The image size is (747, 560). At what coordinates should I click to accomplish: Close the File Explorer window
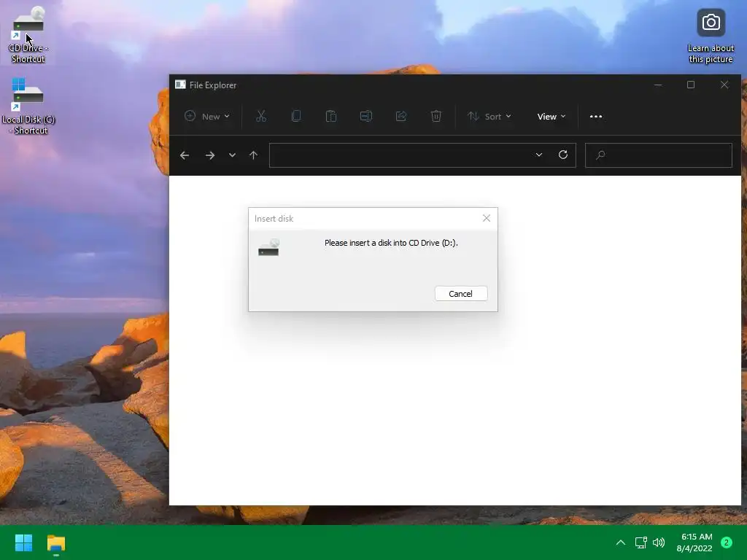pyautogui.click(x=724, y=85)
